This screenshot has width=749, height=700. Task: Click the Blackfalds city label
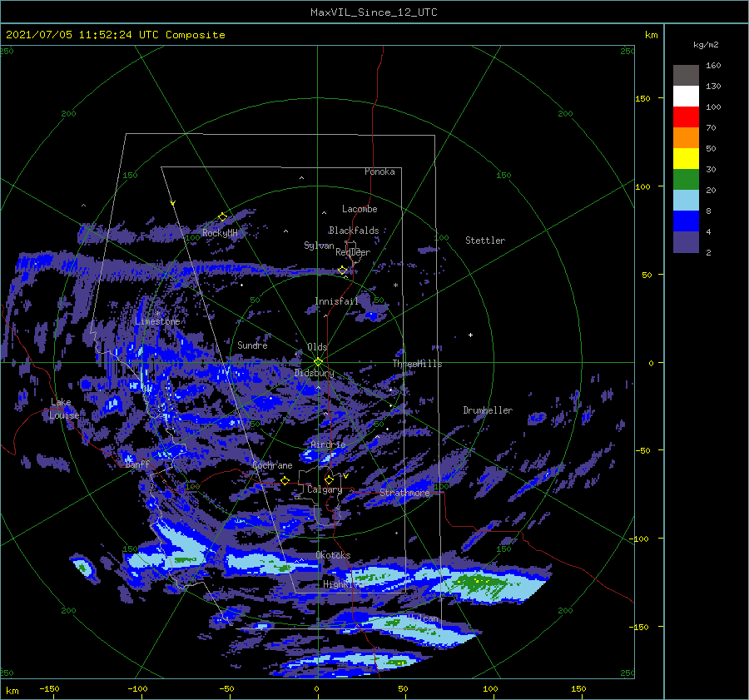(x=354, y=231)
